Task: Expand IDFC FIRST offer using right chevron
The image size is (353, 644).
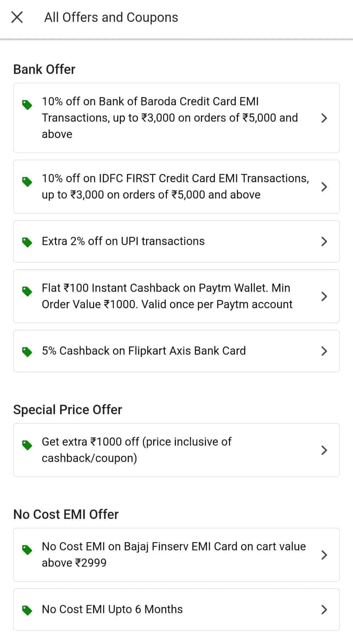Action: [324, 187]
